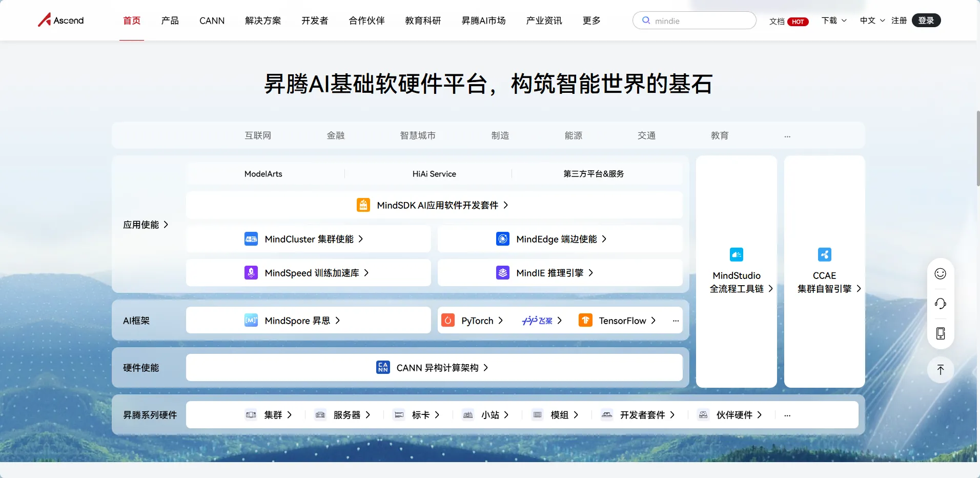Open MindStudio 全流程工具链 icon
Image resolution: width=980 pixels, height=478 pixels.
736,254
